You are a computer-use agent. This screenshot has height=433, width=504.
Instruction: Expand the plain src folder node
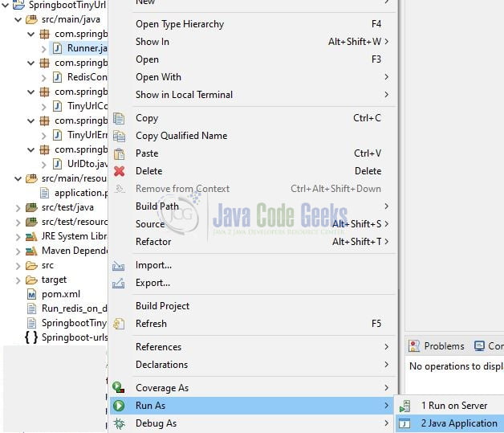point(18,266)
